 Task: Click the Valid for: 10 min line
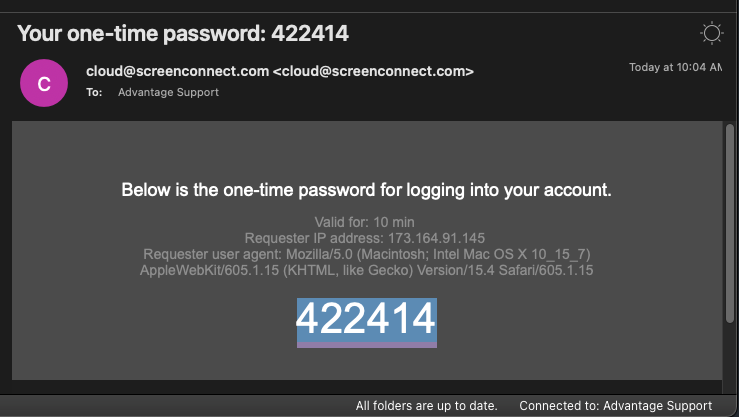(364, 222)
